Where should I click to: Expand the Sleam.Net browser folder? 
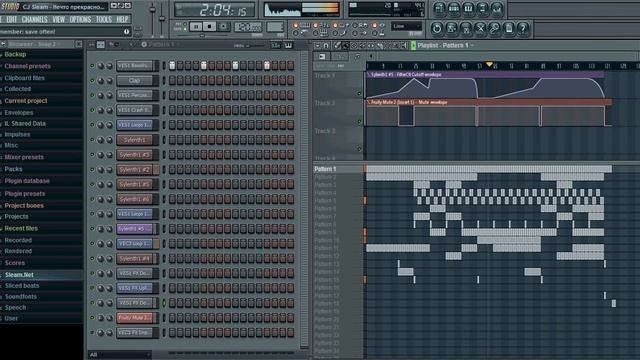(19, 275)
